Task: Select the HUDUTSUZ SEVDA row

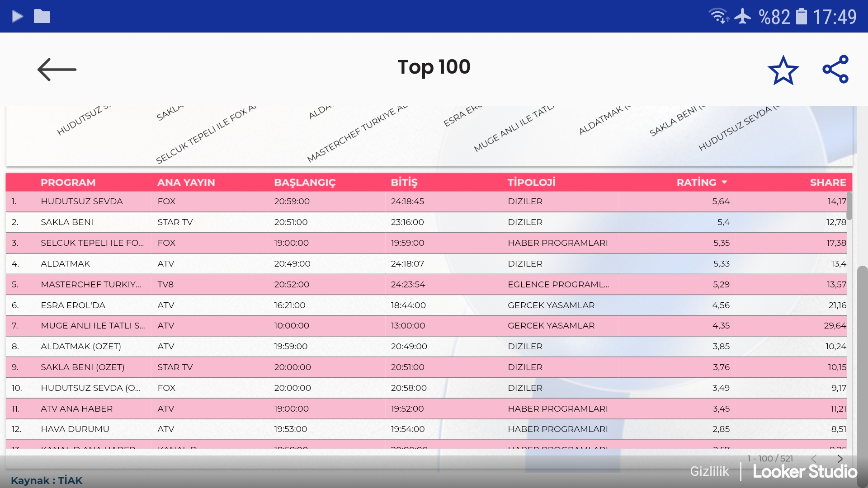Action: pos(82,202)
